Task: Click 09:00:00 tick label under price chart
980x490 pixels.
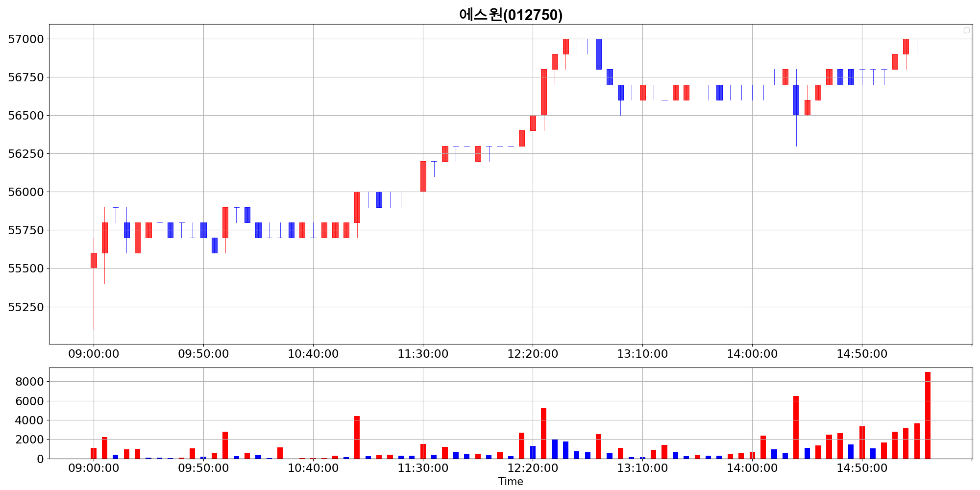Action: pyautogui.click(x=94, y=354)
